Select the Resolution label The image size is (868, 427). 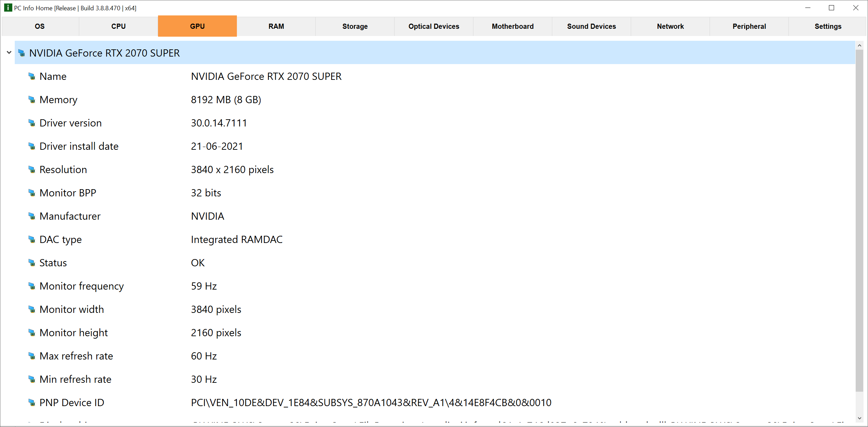pyautogui.click(x=63, y=170)
